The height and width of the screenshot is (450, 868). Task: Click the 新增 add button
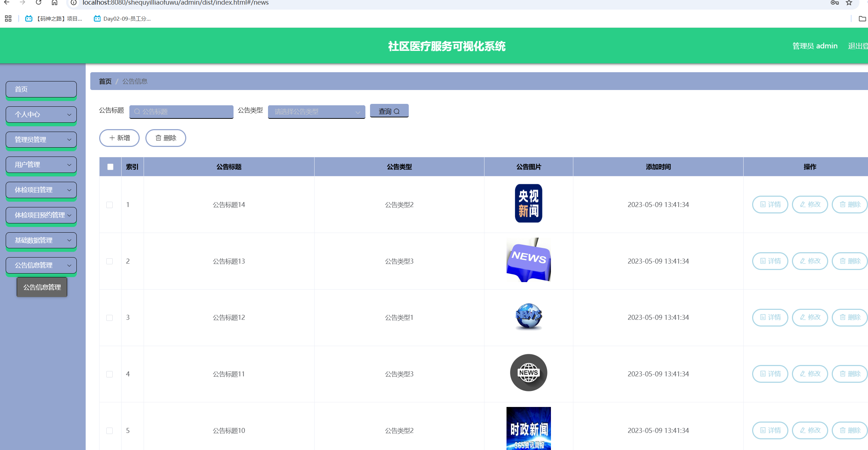[119, 138]
